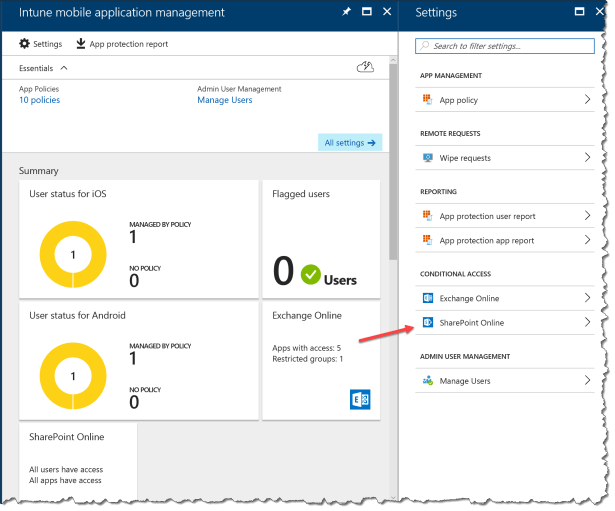Image resolution: width=615 pixels, height=511 pixels.
Task: Click the iOS user status donut chart
Action: point(73,255)
